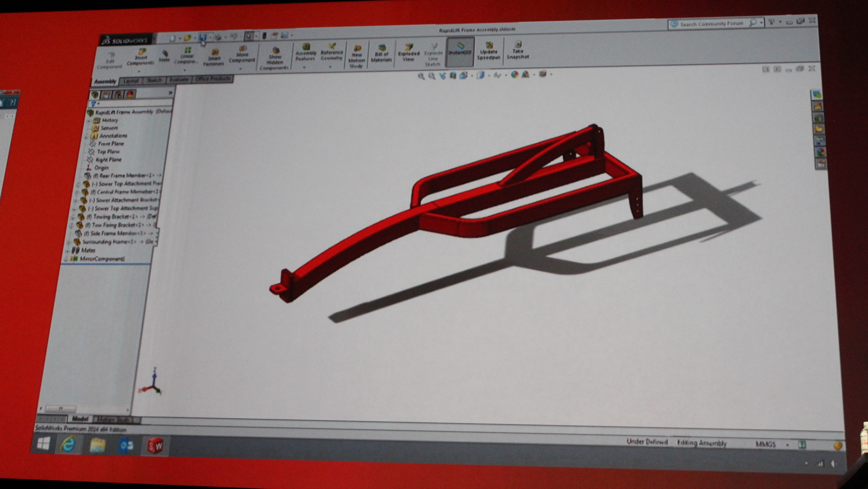Open Internet Explorer from taskbar
Image resolution: width=868 pixels, height=489 pixels.
[69, 445]
